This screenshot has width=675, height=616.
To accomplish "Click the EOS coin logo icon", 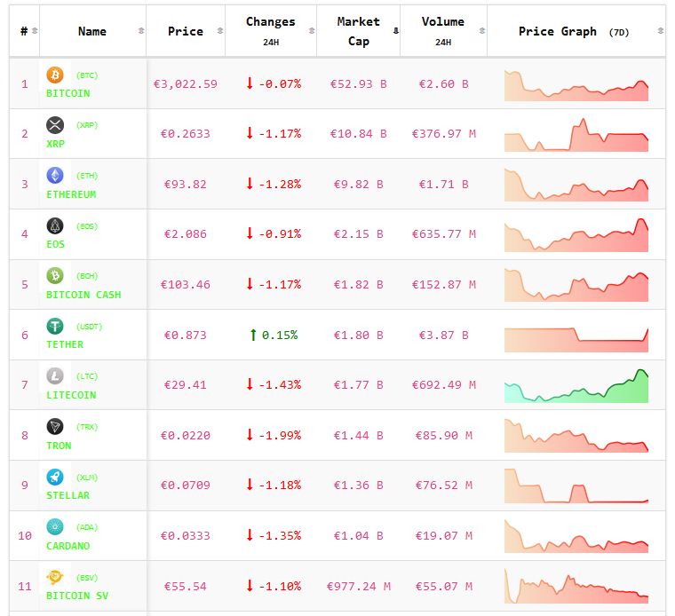I will (x=55, y=226).
